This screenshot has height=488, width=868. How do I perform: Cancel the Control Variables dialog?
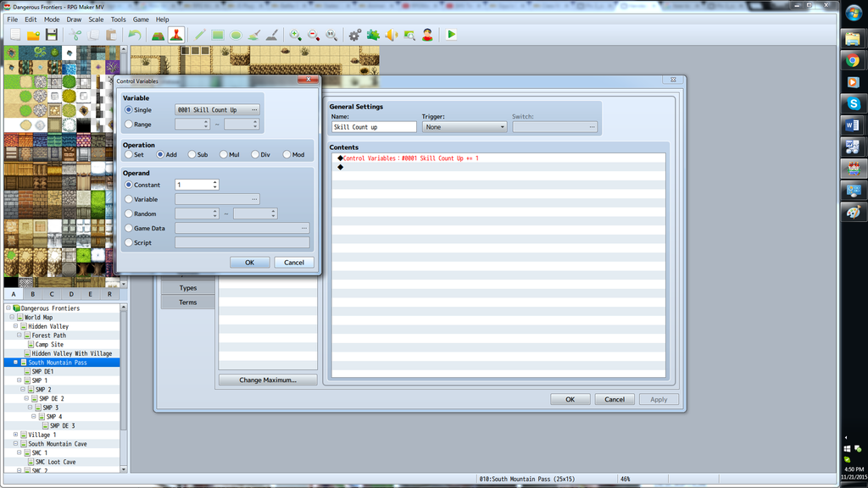294,263
